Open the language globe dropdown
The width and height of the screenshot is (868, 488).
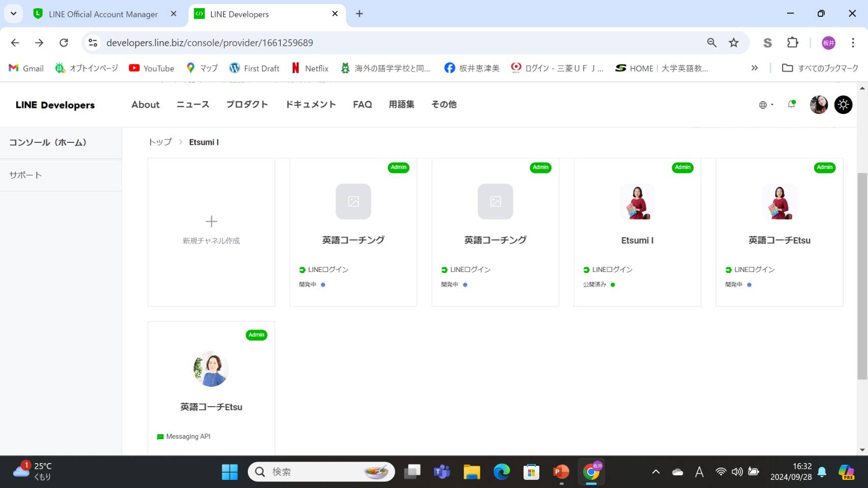pos(766,105)
